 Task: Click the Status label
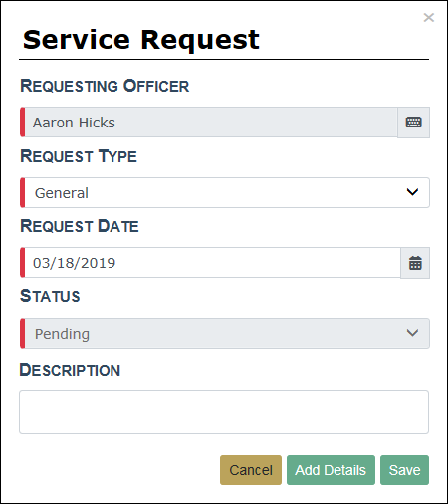pyautogui.click(x=50, y=296)
